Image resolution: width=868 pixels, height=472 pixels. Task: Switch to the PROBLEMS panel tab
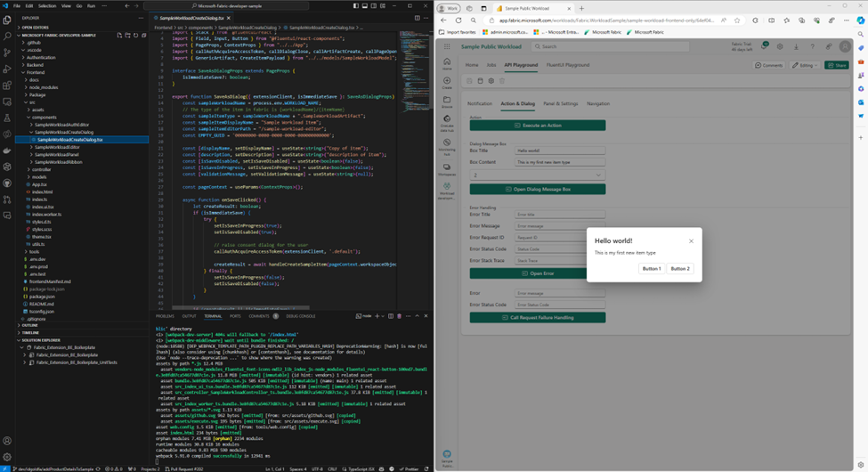pos(165,316)
